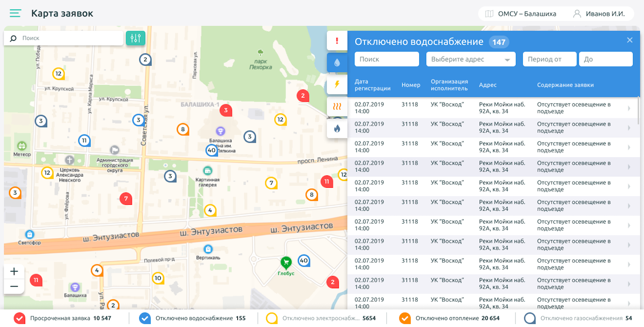Toggle Просроченная заявка checkbox in legend

(x=20, y=318)
